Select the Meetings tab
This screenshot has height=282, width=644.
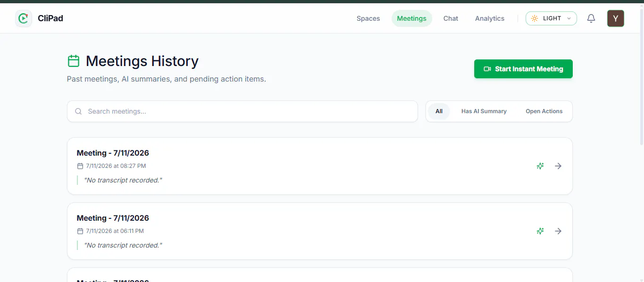click(411, 18)
